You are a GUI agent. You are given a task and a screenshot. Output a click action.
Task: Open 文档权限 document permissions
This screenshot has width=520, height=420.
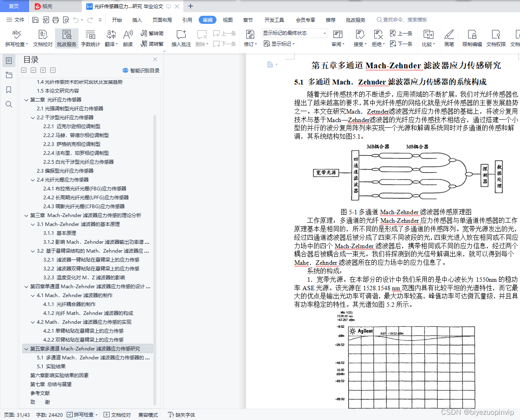pyautogui.click(x=496, y=38)
